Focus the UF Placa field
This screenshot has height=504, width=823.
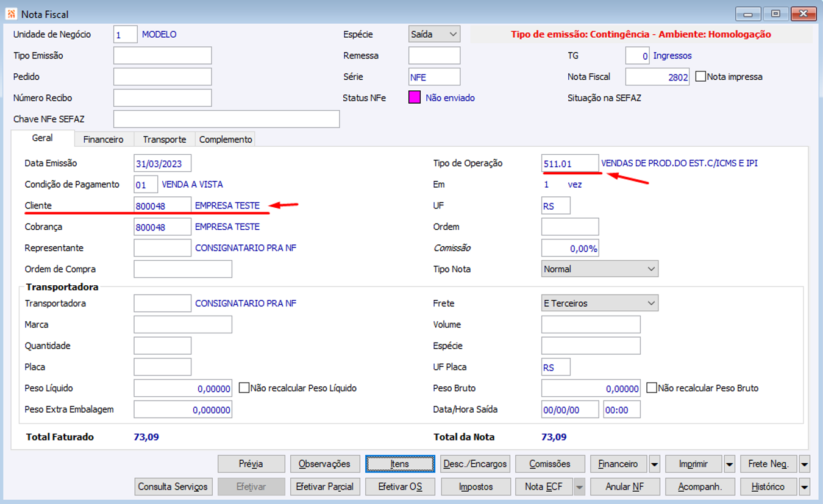tap(556, 367)
